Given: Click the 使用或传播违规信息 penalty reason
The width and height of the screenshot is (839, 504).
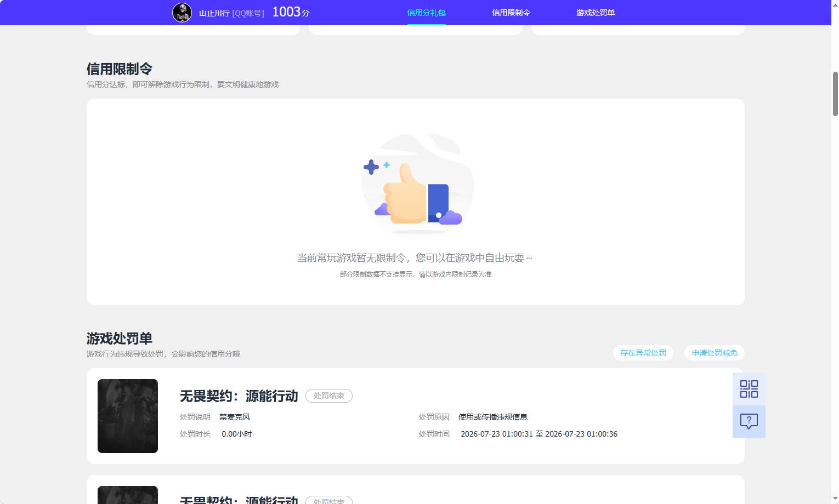Looking at the screenshot, I should click(x=493, y=417).
